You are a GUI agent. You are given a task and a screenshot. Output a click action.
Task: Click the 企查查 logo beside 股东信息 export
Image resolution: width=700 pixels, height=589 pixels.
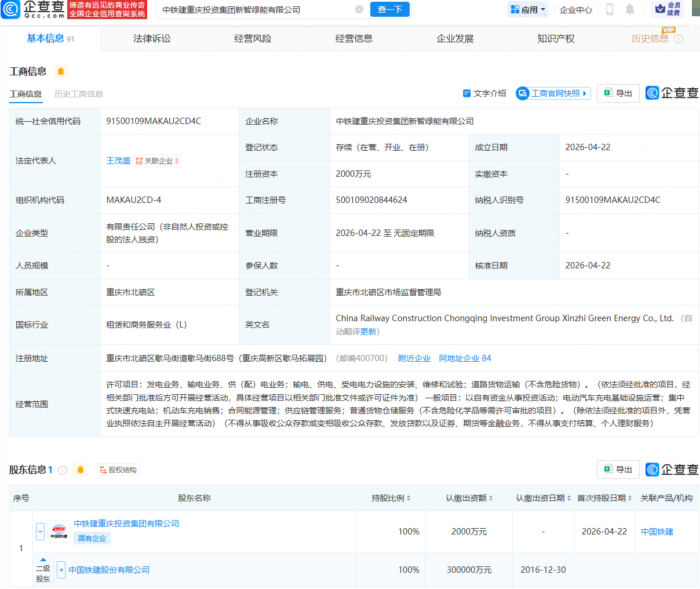pyautogui.click(x=672, y=470)
